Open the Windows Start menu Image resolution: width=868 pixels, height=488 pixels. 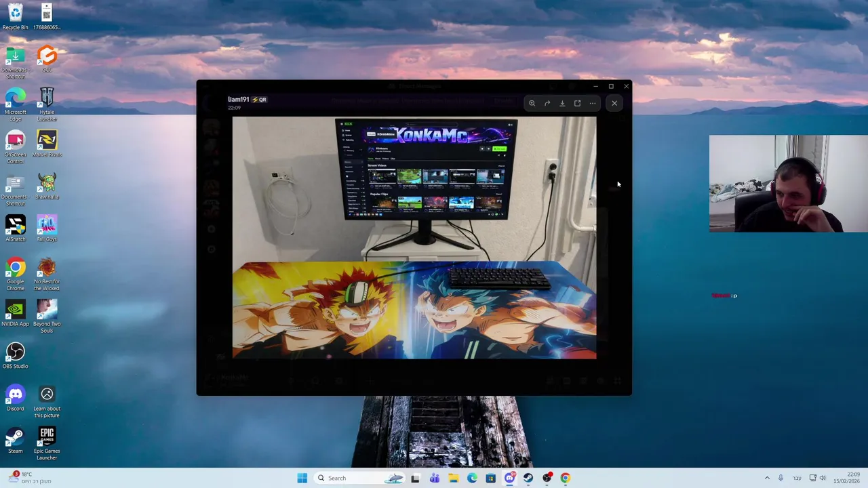302,478
